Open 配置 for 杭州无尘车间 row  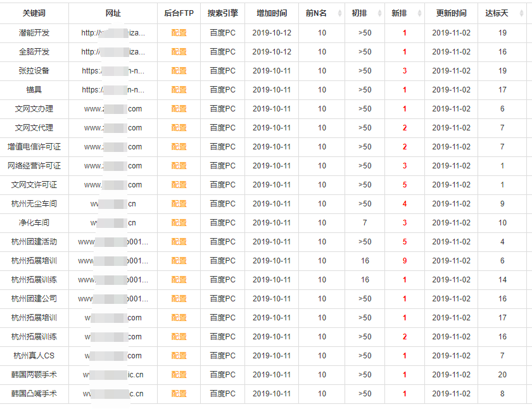pos(179,204)
